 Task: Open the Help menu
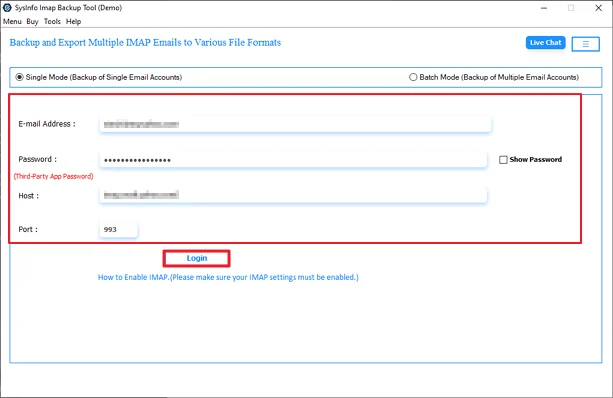click(73, 22)
